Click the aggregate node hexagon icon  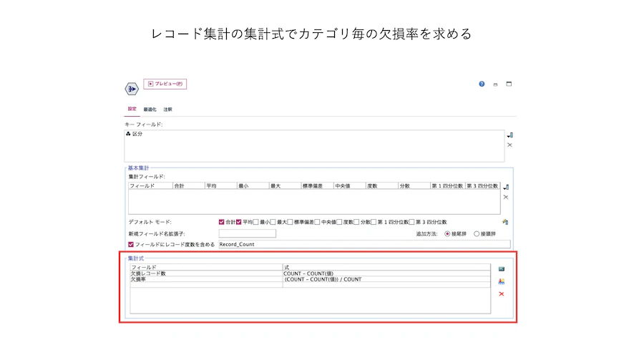(x=132, y=89)
